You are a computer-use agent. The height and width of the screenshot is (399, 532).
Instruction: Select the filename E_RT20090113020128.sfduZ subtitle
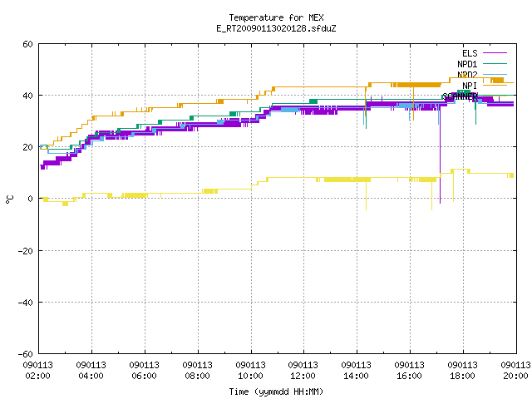[276, 28]
